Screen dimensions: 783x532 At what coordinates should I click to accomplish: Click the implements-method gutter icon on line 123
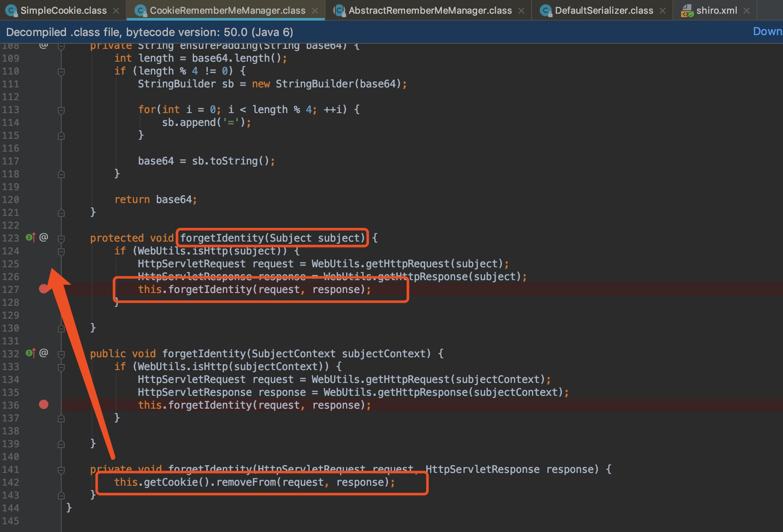coord(30,237)
